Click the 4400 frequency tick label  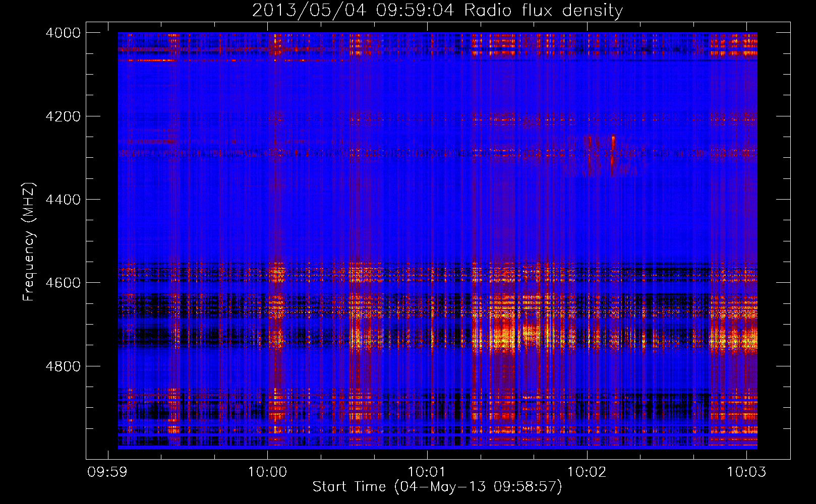[63, 200]
